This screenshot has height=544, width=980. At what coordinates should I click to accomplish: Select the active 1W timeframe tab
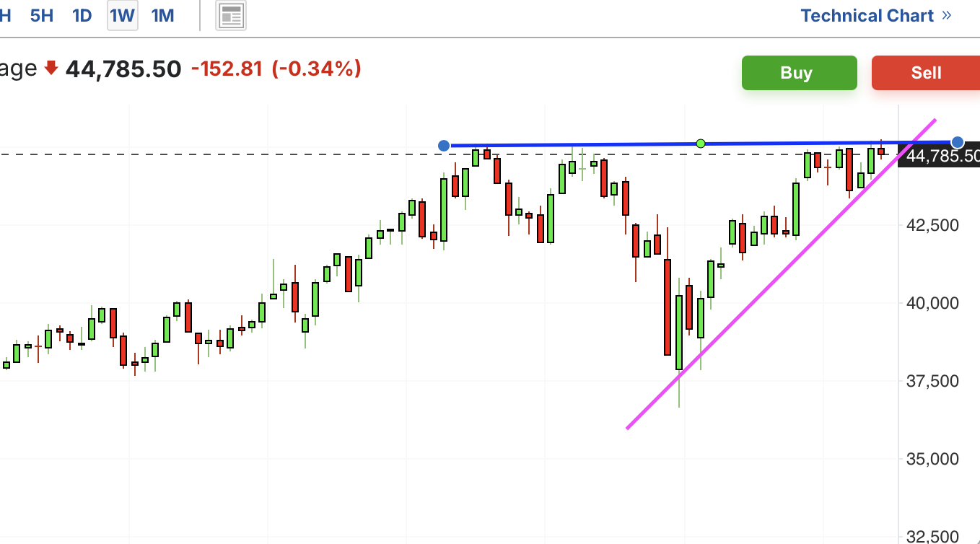123,15
